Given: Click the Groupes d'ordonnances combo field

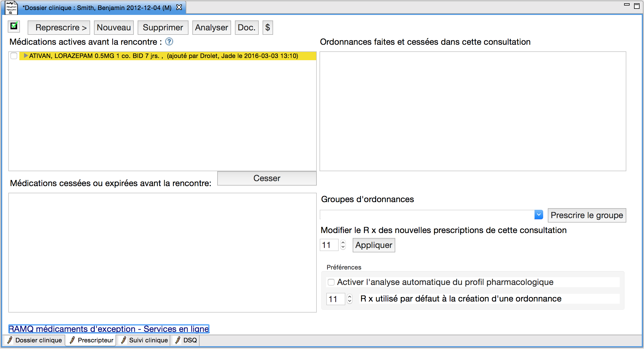Looking at the screenshot, I should pyautogui.click(x=427, y=215).
